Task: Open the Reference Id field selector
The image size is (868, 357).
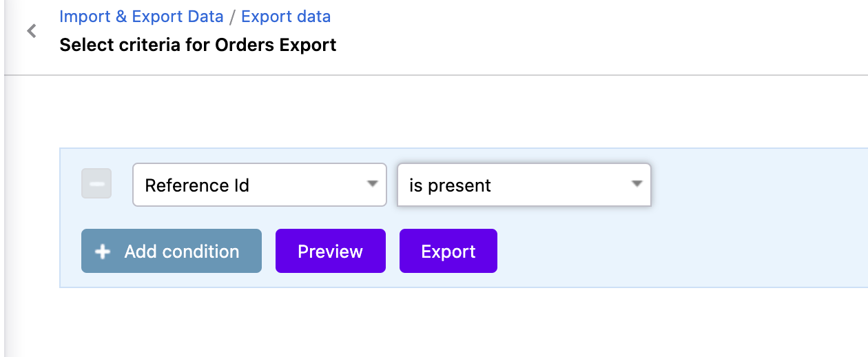Action: point(260,184)
